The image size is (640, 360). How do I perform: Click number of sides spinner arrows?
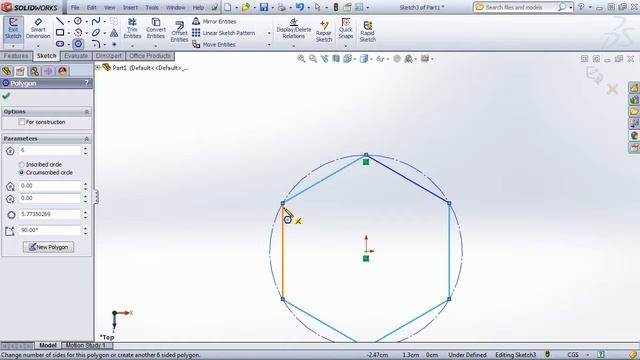[x=85, y=151]
